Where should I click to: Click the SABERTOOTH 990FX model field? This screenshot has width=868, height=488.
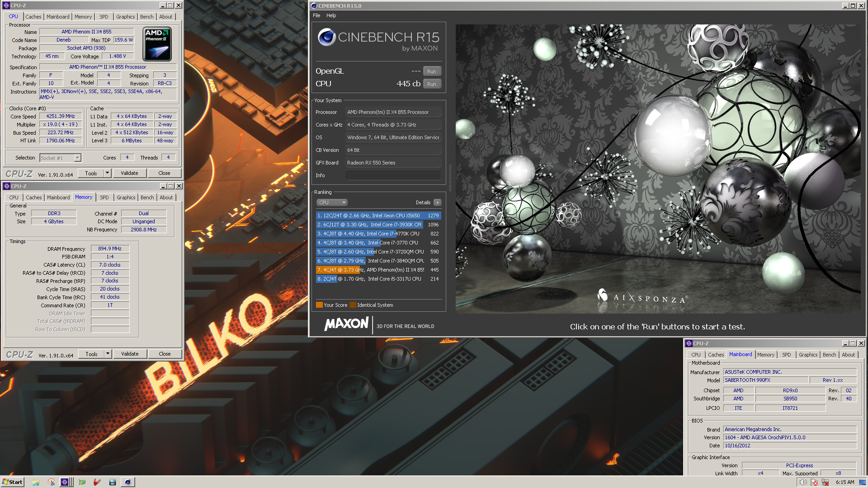click(x=765, y=380)
